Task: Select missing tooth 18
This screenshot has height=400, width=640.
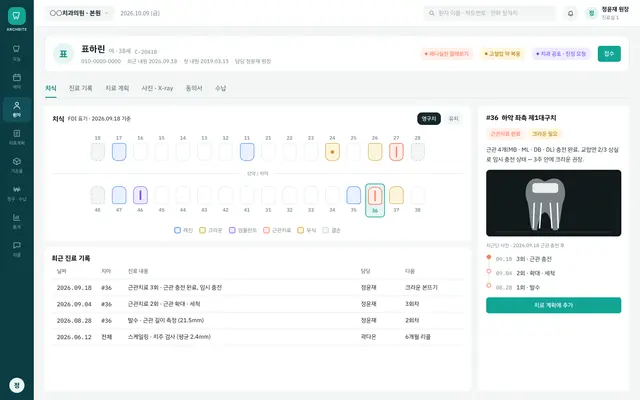Action: coord(98,151)
